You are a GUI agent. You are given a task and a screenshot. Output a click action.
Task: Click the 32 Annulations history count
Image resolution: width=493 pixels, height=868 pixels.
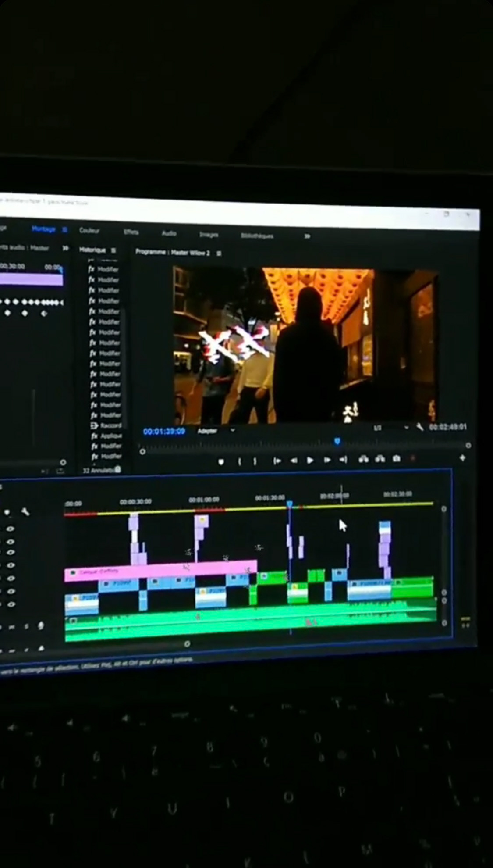tap(99, 470)
